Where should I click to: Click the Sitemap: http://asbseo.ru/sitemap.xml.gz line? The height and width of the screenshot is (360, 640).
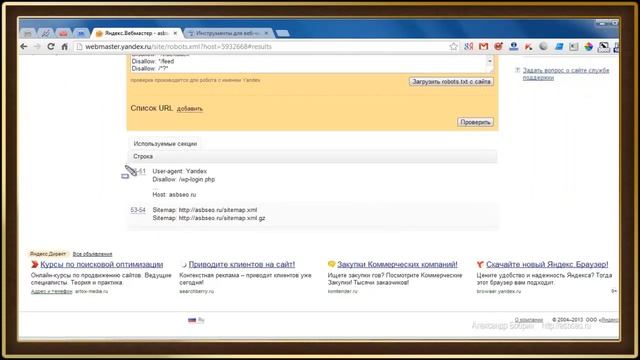pos(209,218)
